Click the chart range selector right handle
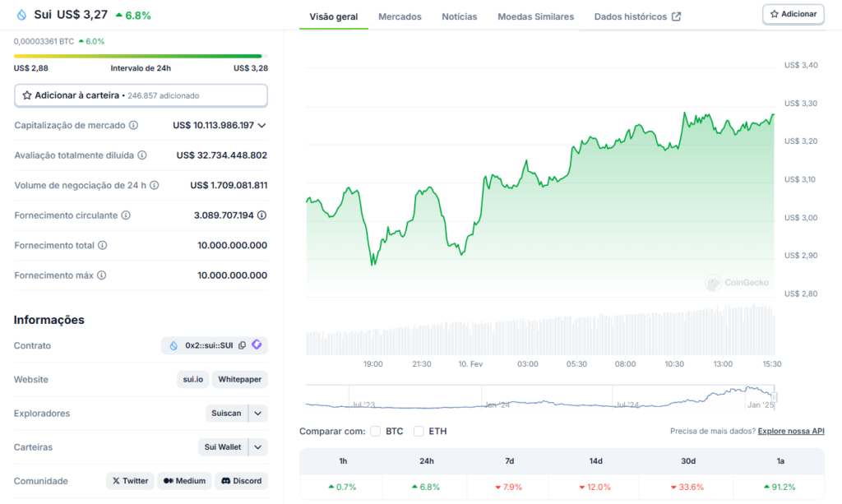This screenshot has width=842, height=504. coord(775,397)
